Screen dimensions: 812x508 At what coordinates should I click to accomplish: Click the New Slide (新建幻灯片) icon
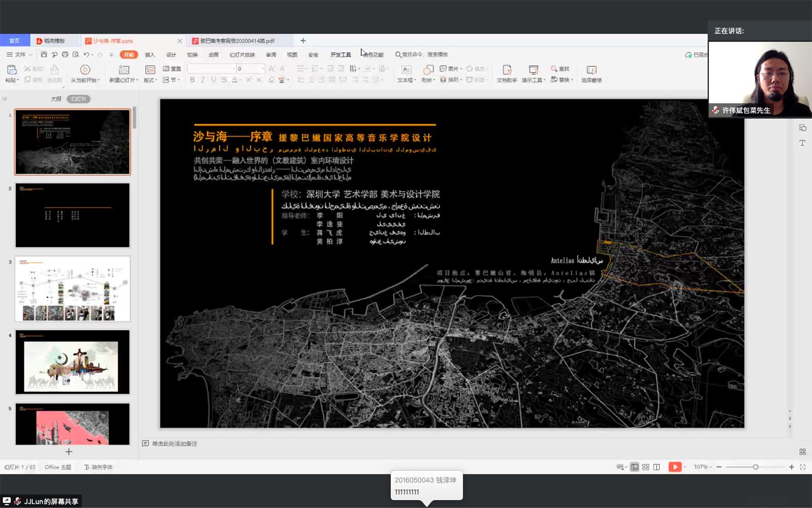(x=123, y=70)
